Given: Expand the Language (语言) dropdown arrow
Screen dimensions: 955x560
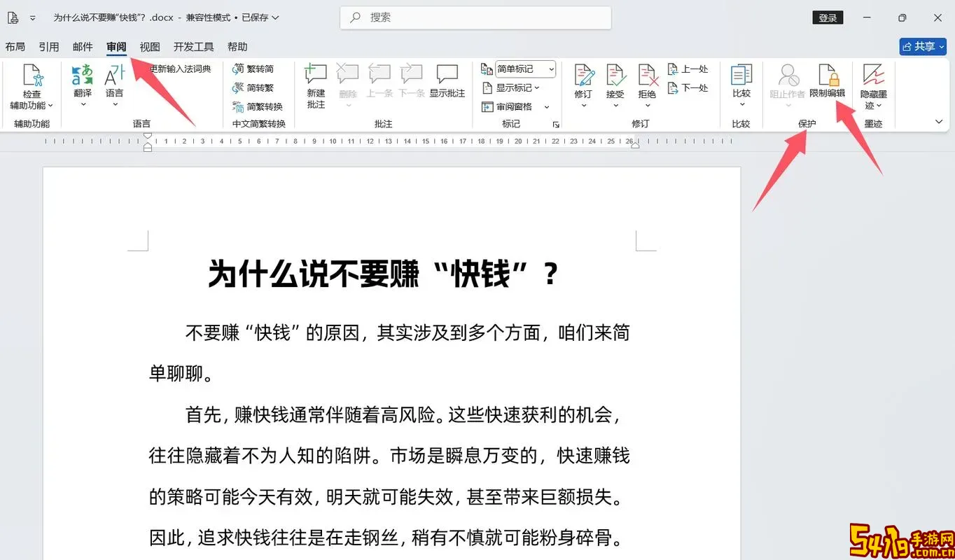Looking at the screenshot, I should tap(114, 105).
